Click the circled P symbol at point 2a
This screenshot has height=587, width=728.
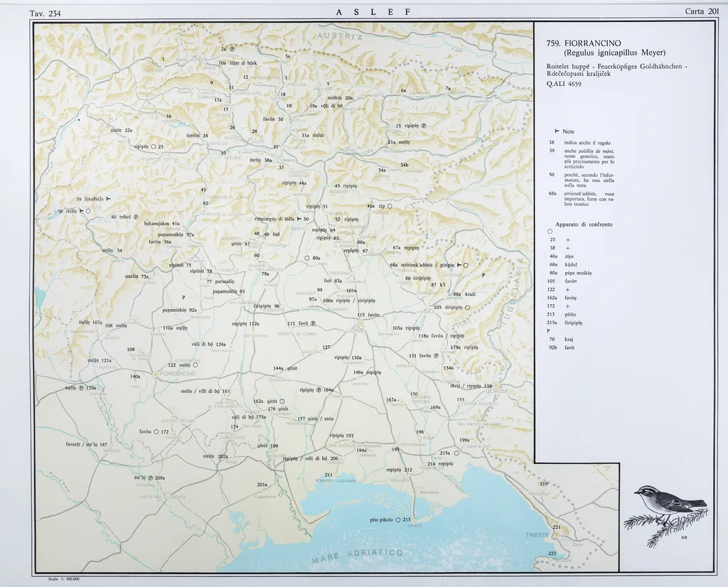pyautogui.click(x=232, y=49)
